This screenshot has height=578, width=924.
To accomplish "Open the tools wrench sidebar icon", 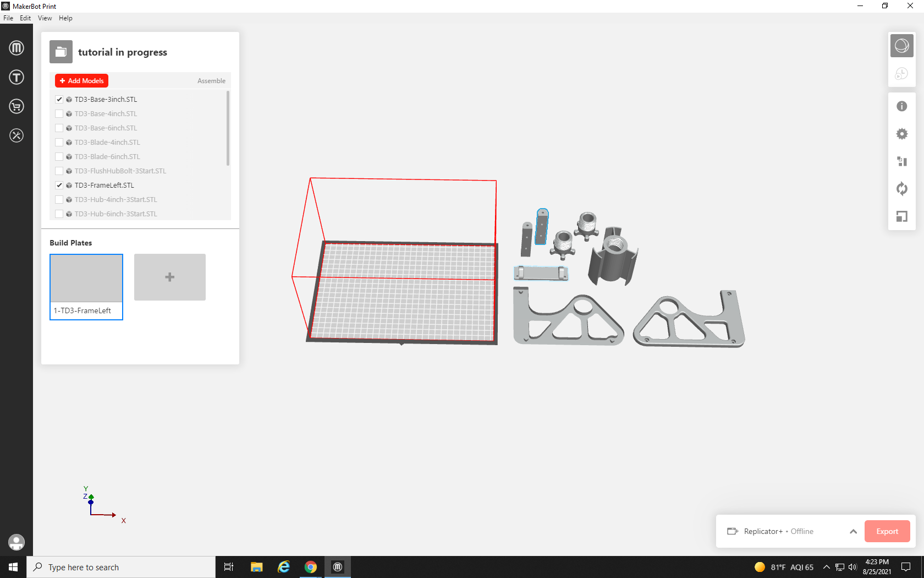I will [x=16, y=135].
